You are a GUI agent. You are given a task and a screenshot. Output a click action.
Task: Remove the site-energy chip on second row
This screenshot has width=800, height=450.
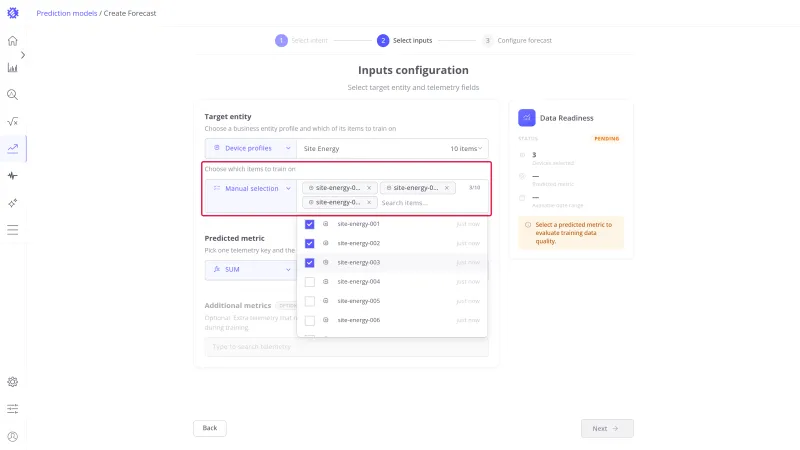click(369, 203)
